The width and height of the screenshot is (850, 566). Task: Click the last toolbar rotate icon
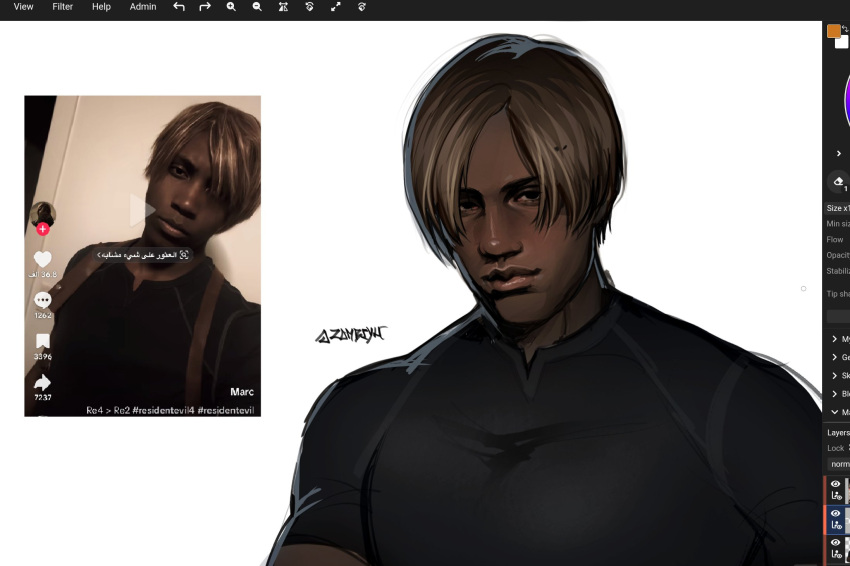[x=362, y=7]
